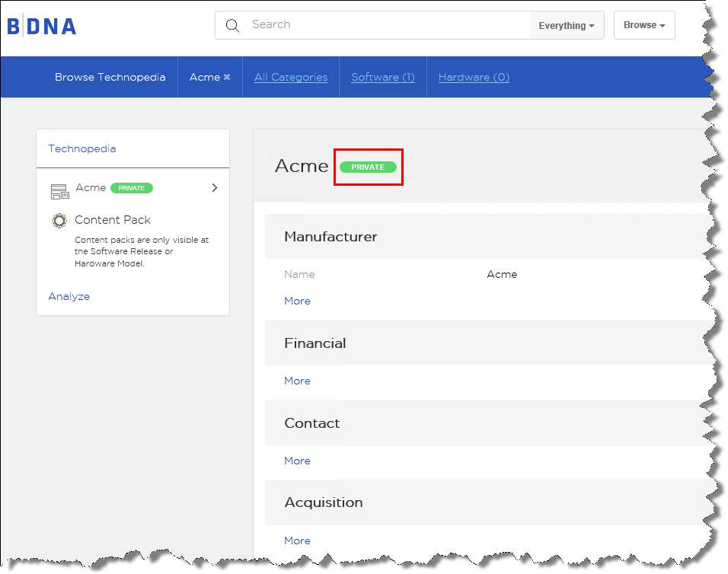728x574 pixels.
Task: Select Browse Technopedia in the blue bar
Action: pyautogui.click(x=110, y=77)
